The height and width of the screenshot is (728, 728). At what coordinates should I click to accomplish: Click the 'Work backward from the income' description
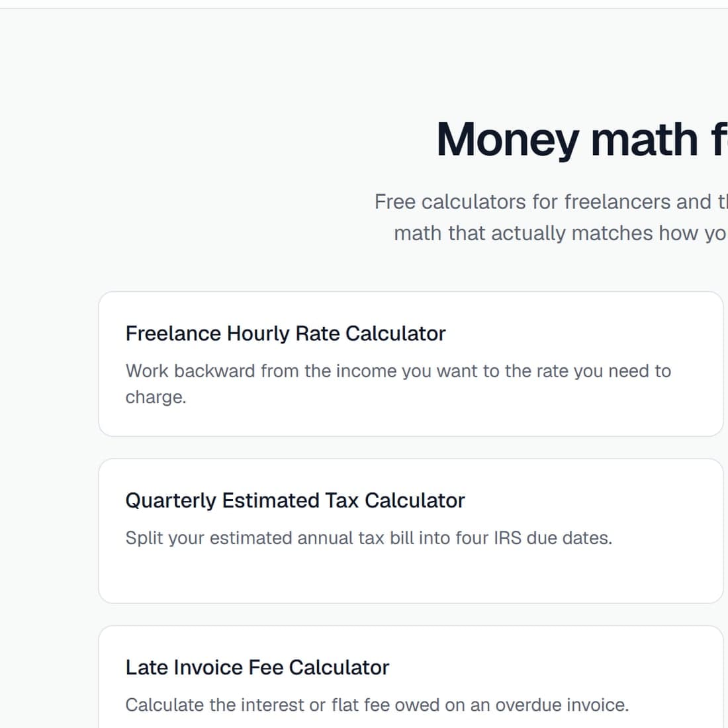[398, 384]
